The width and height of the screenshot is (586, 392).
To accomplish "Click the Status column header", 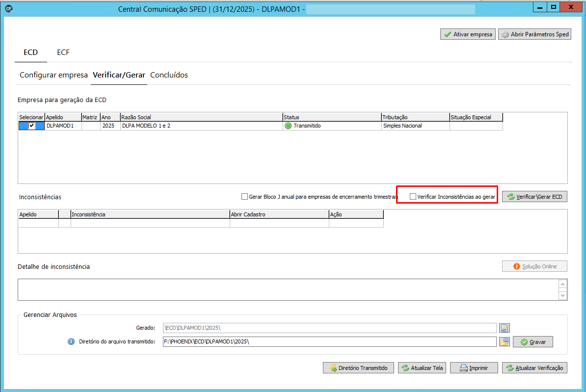I will 332,117.
